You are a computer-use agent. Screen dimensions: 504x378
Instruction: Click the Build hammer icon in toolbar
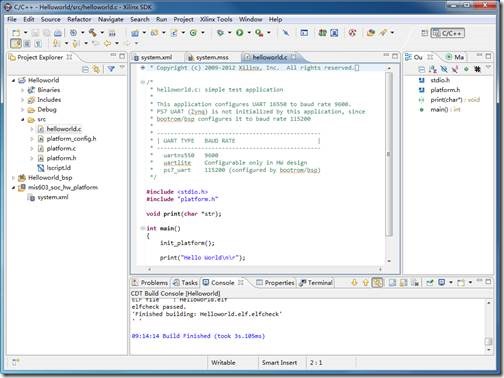93,33
